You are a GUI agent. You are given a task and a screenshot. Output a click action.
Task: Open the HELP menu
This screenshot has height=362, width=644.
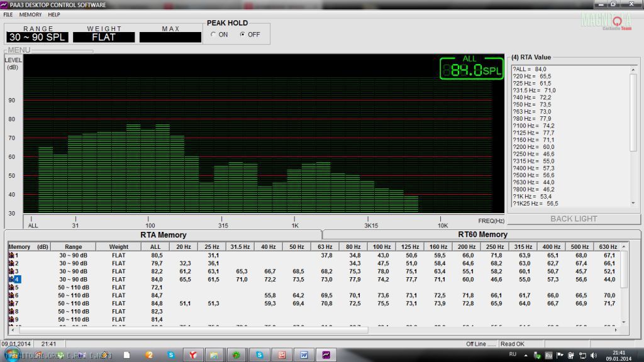[54, 14]
